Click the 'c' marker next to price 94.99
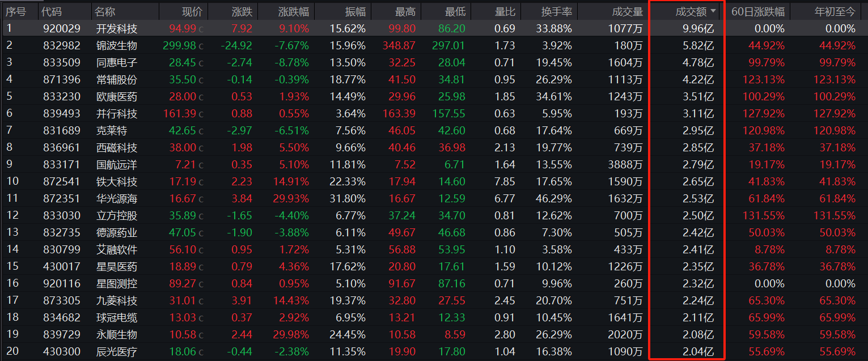868x361 pixels. (x=201, y=28)
